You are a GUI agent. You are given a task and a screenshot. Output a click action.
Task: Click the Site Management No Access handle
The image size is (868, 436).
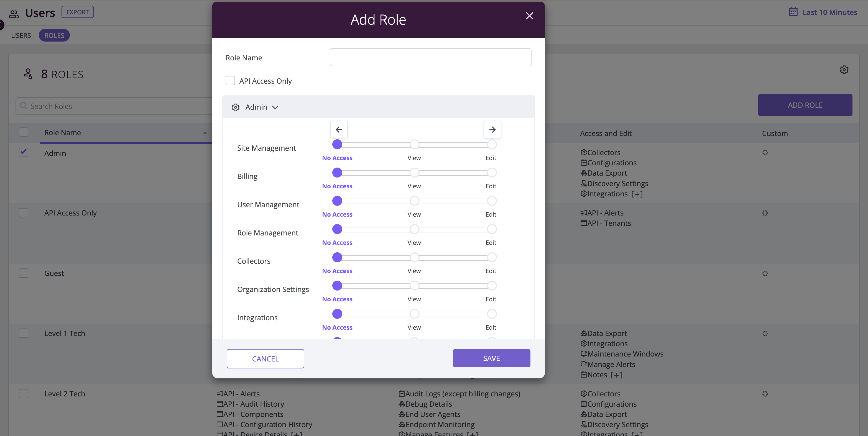337,144
